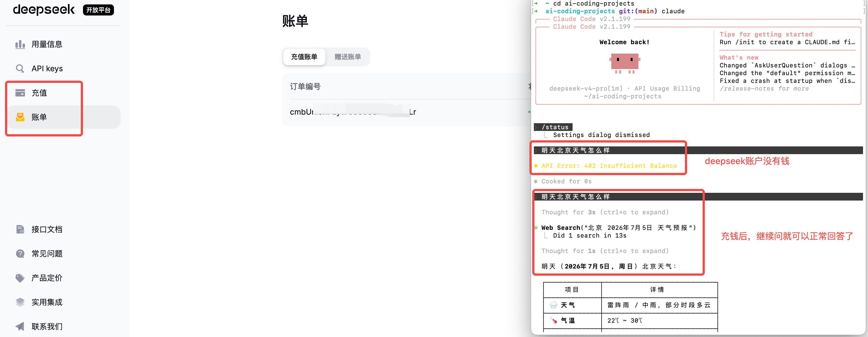This screenshot has height=337, width=868.
Task: Click the Claude Code pixel mascot
Action: click(x=625, y=63)
